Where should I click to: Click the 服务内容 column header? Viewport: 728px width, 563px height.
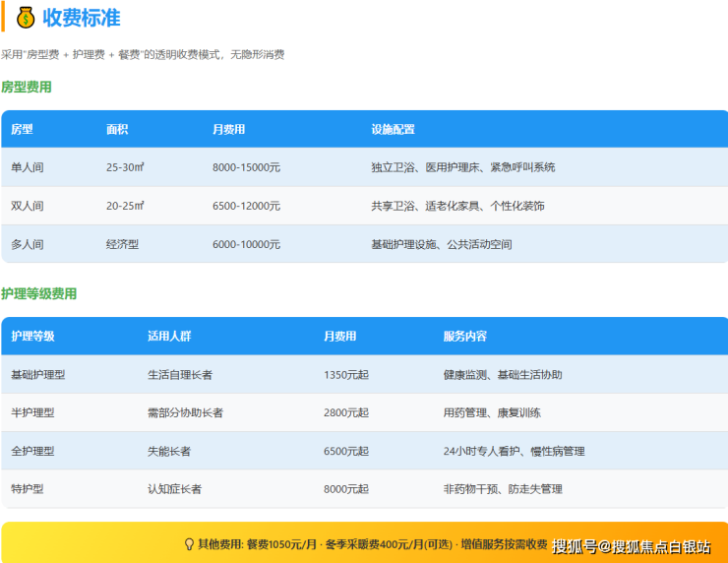(x=464, y=336)
